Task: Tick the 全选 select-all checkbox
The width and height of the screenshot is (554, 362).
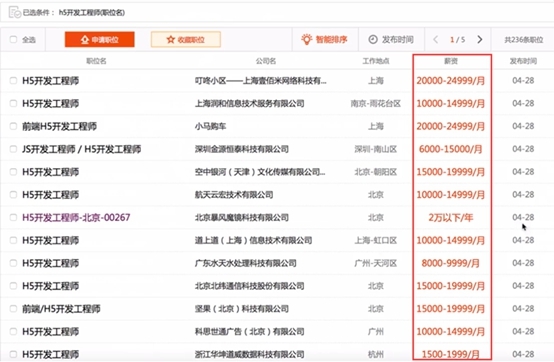Action: tap(13, 39)
